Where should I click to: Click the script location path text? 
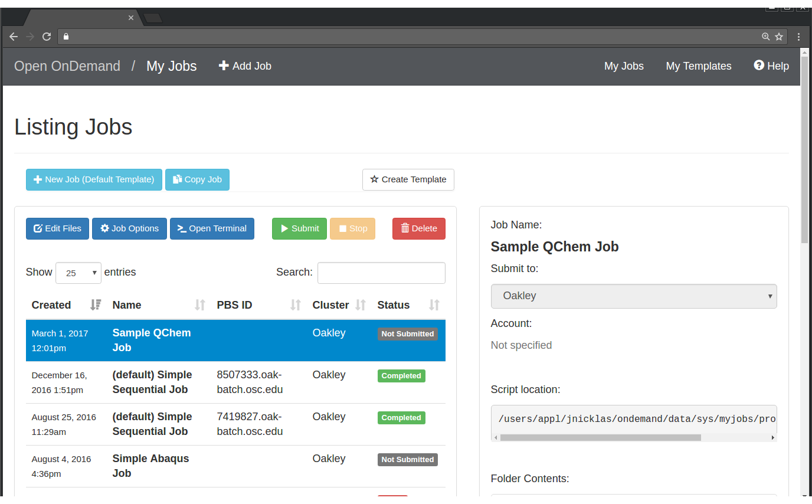click(x=637, y=419)
